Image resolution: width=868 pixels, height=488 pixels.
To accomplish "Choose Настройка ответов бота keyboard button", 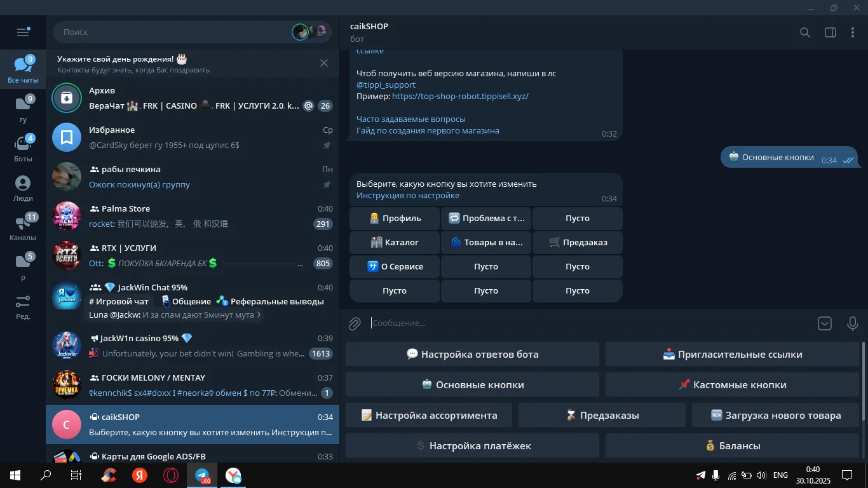I will pyautogui.click(x=473, y=354).
